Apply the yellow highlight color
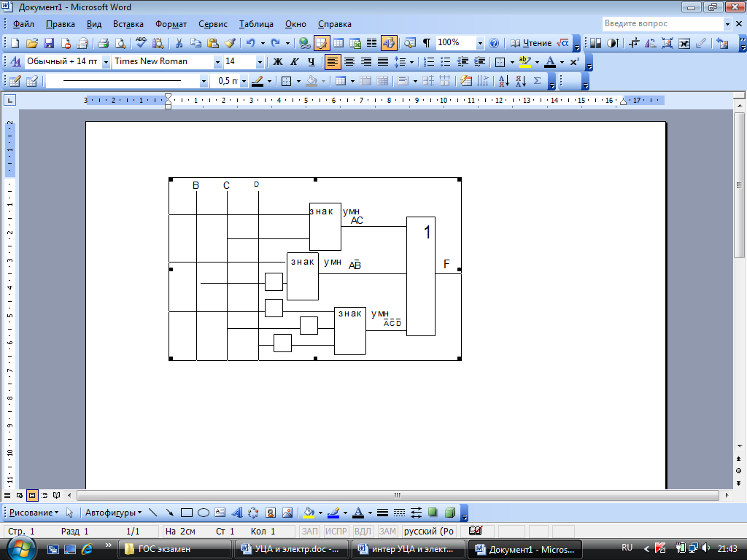Image resolution: width=747 pixels, height=560 pixels. (x=525, y=62)
